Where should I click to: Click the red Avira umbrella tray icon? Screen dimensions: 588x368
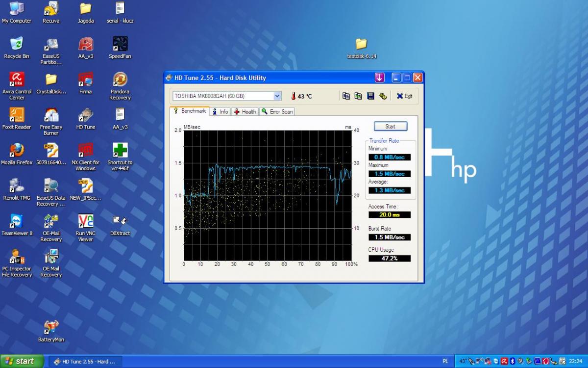[x=505, y=362]
